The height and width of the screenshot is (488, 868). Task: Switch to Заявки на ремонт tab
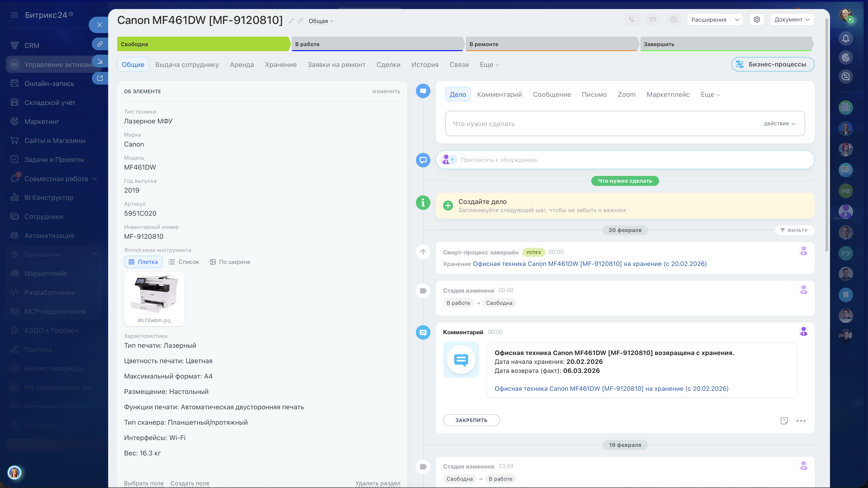336,64
